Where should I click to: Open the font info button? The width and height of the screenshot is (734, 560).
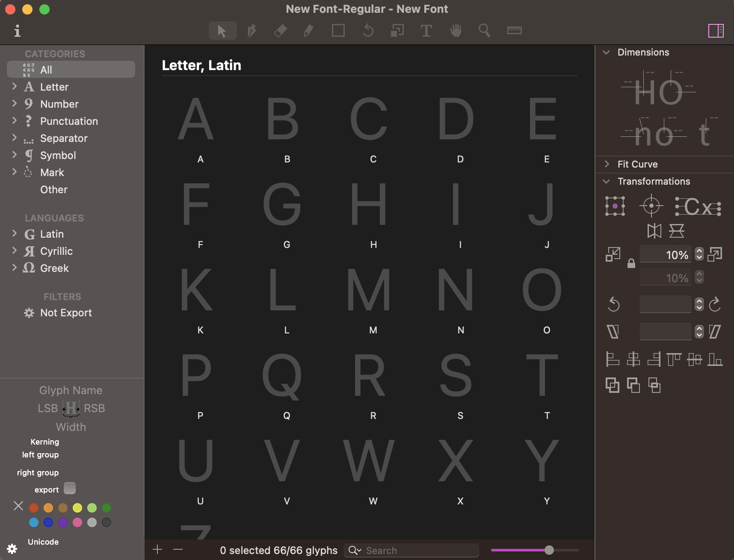click(17, 31)
